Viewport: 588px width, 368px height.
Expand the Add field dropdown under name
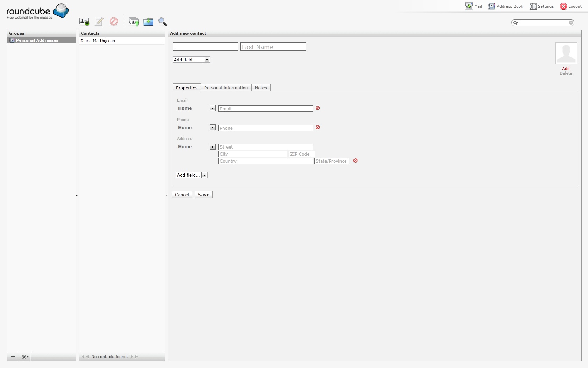191,60
